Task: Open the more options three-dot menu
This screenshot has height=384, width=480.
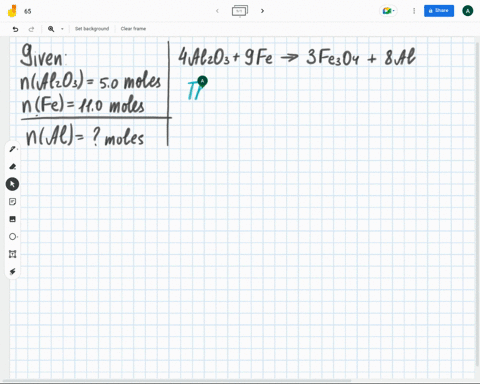Action: point(414,11)
